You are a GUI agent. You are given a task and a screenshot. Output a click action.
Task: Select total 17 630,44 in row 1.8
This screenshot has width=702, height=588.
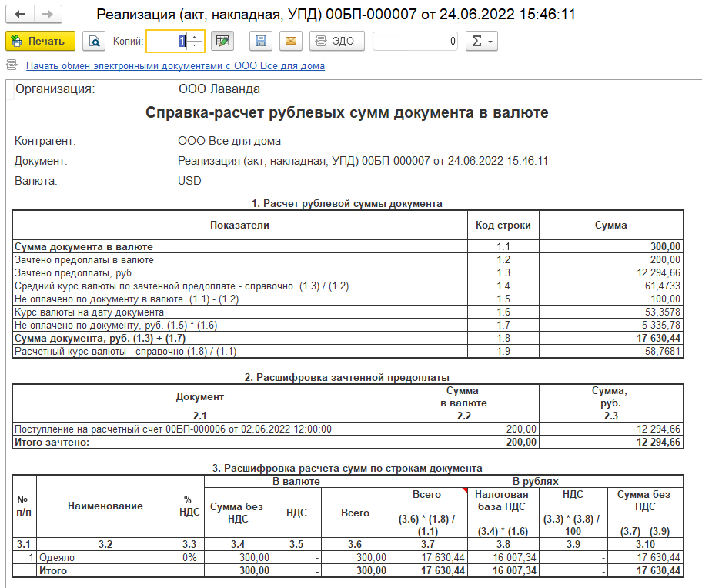(x=659, y=338)
